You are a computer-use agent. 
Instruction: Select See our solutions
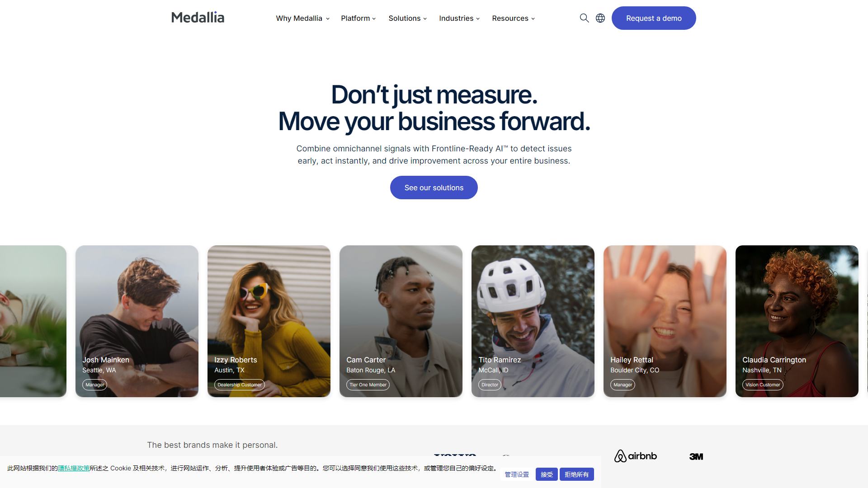pyautogui.click(x=434, y=188)
